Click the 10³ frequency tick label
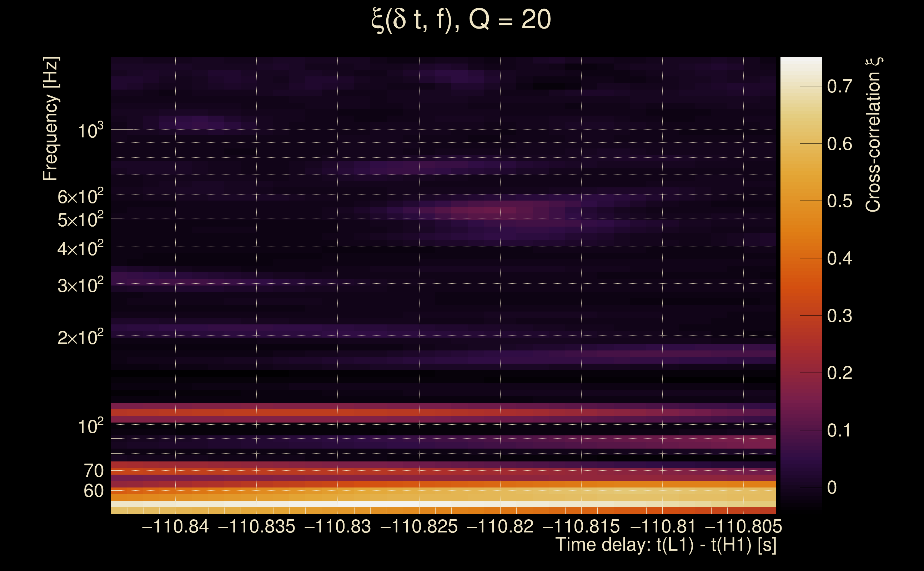Image resolution: width=924 pixels, height=571 pixels. [x=90, y=131]
